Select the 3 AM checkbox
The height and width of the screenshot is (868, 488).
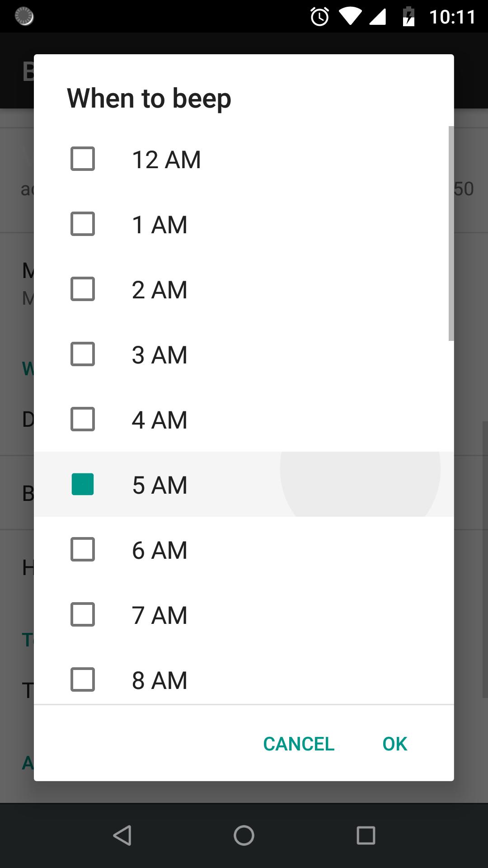[83, 354]
